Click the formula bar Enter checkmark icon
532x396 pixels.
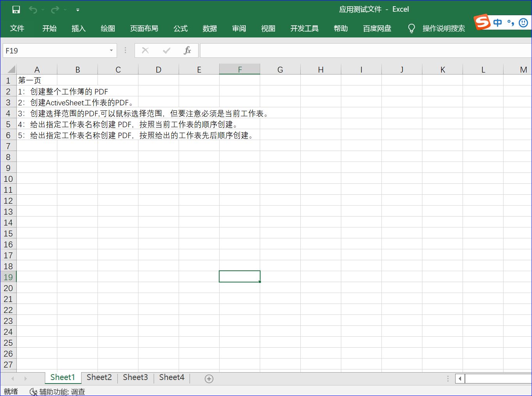167,50
